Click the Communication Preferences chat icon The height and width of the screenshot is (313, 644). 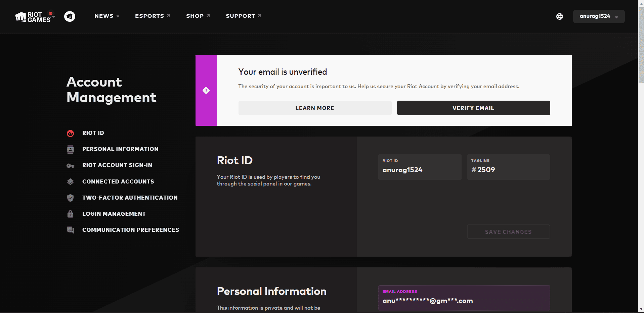point(70,230)
